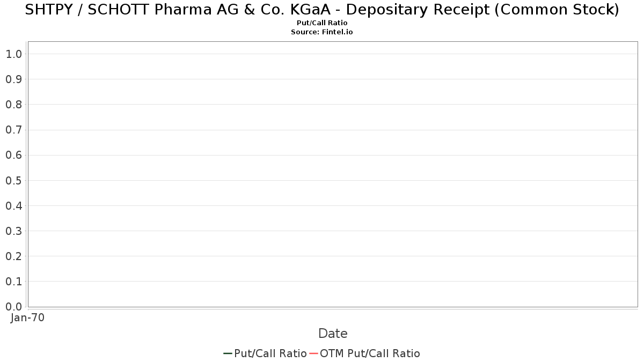Click the 0.0 y-axis label
644x362 pixels.
13,307
